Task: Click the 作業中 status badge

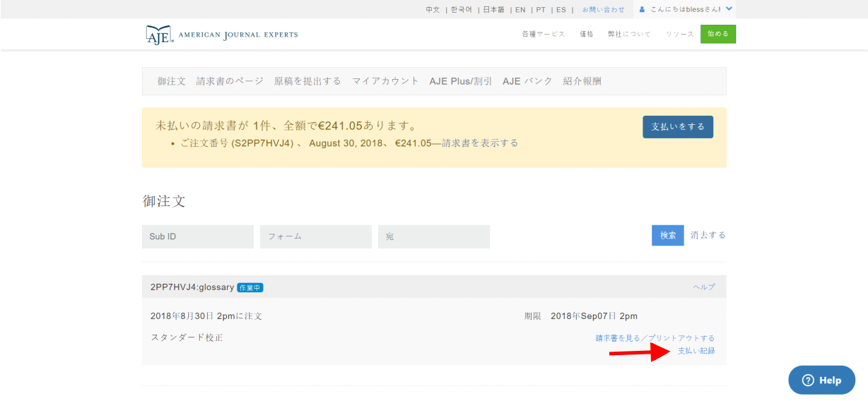Action: click(x=250, y=287)
